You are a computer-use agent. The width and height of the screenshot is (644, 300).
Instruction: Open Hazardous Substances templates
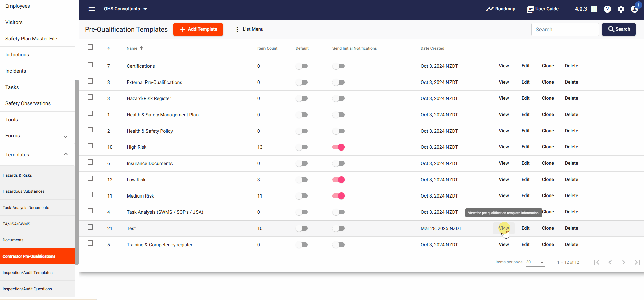point(24,191)
